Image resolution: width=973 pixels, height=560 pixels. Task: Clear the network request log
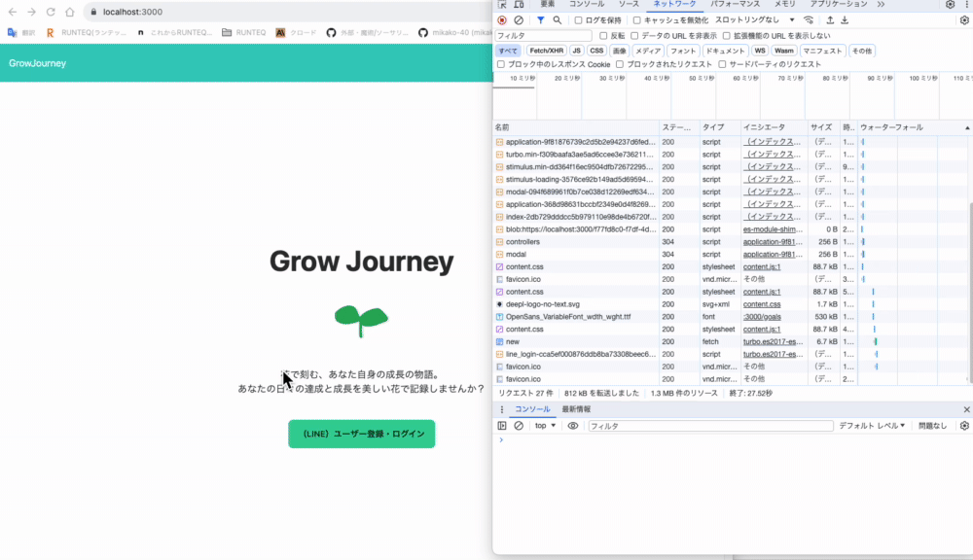coord(519,20)
